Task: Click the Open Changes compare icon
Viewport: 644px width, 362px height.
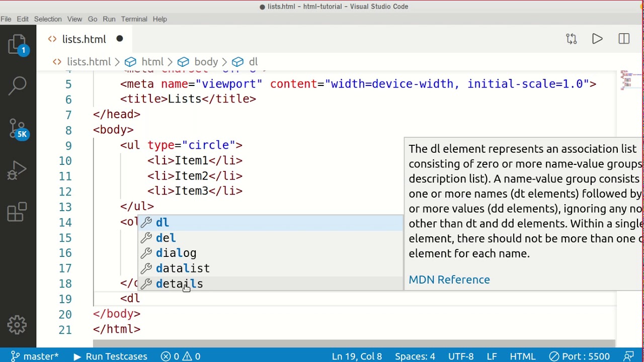Action: tap(571, 39)
